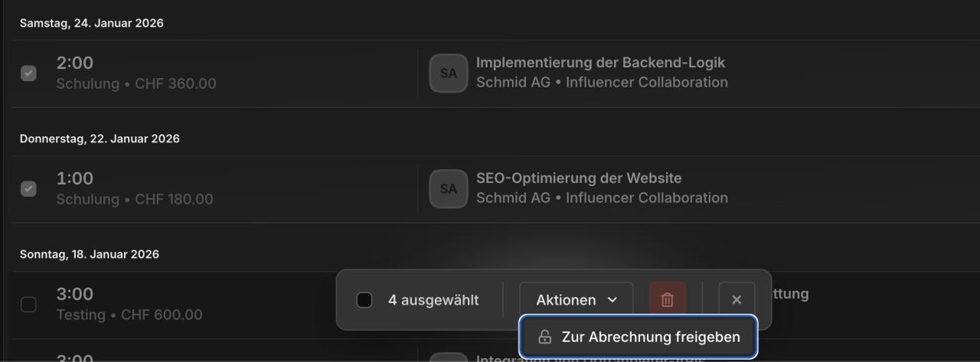Open the Aktionen dropdown
Viewport: 980px width, 362px height.
(577, 300)
